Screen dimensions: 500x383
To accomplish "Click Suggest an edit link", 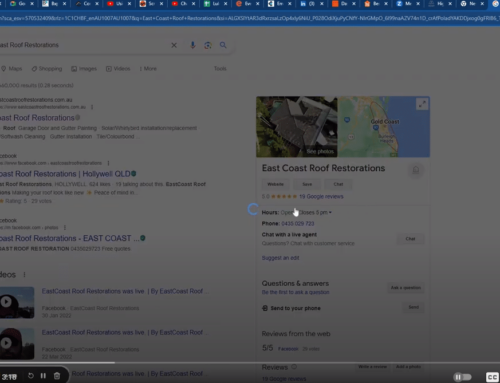I will coord(280,258).
